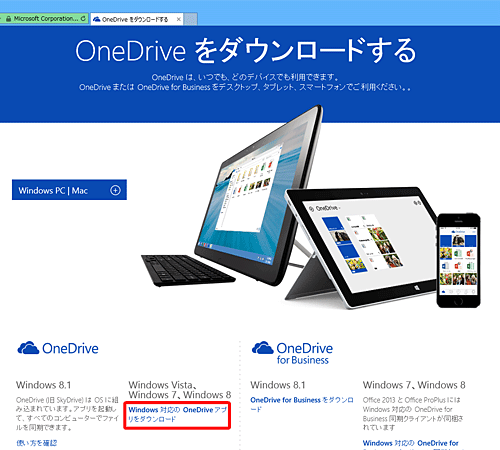Switch to the OneDrive をダウンロードする tab
Screen dimensions: 500x450
click(137, 19)
